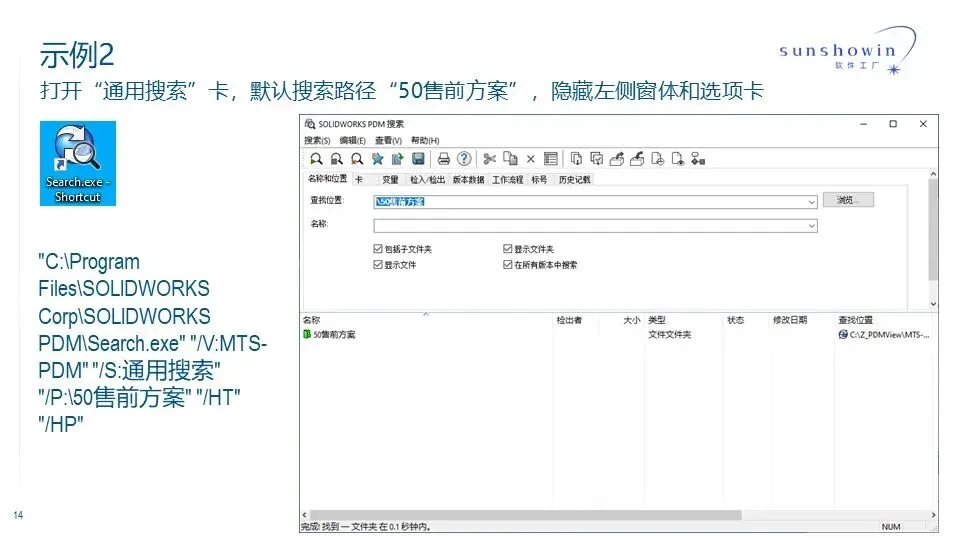Screen dimensions: 960x540
Task: Select the 名称和位置 tab
Action: [328, 179]
